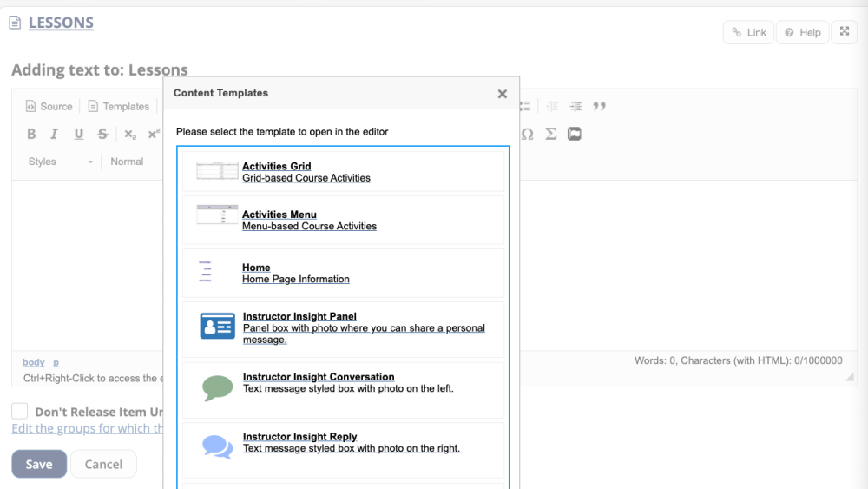Cancel editing the text
This screenshot has width=868, height=489.
(103, 464)
